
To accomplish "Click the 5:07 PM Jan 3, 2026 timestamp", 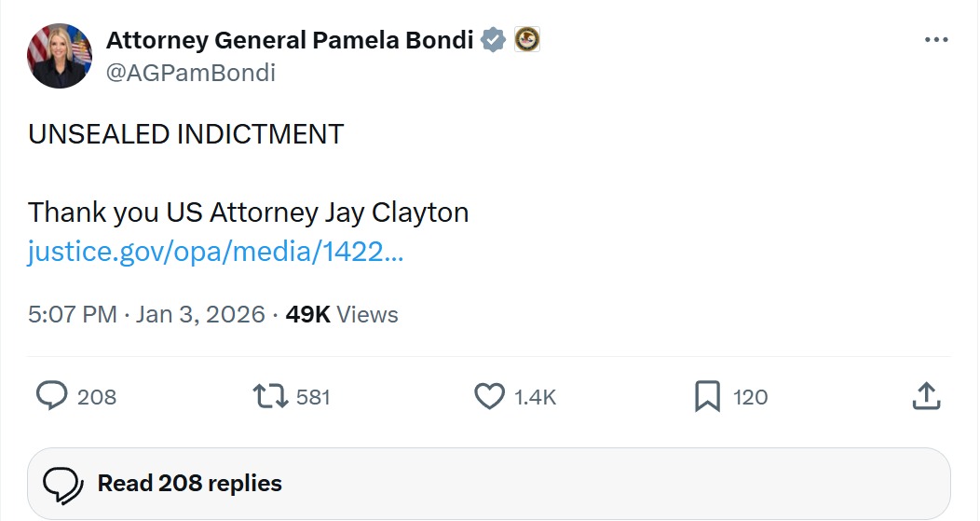I will coord(146,315).
